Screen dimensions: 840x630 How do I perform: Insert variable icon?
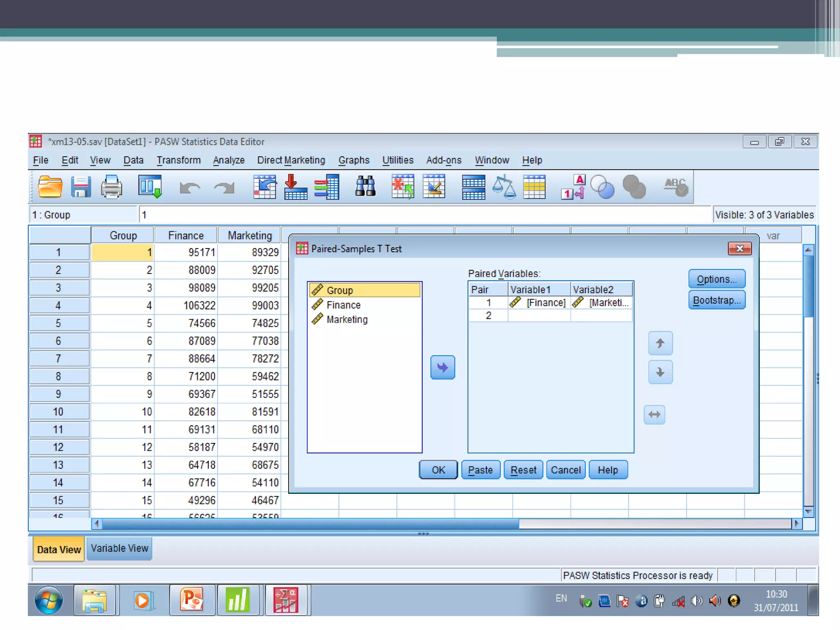[434, 187]
